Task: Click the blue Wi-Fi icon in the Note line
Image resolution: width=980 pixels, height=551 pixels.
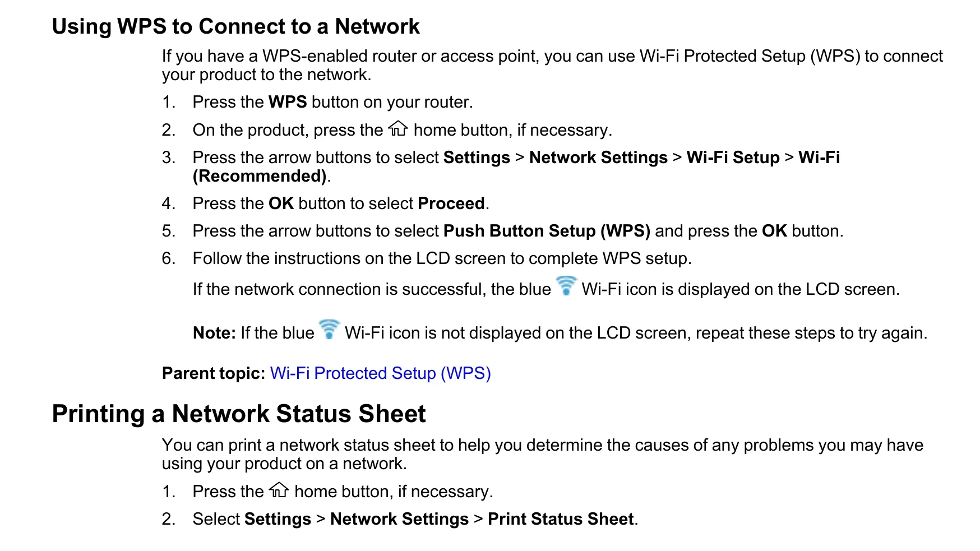Action: pos(329,330)
